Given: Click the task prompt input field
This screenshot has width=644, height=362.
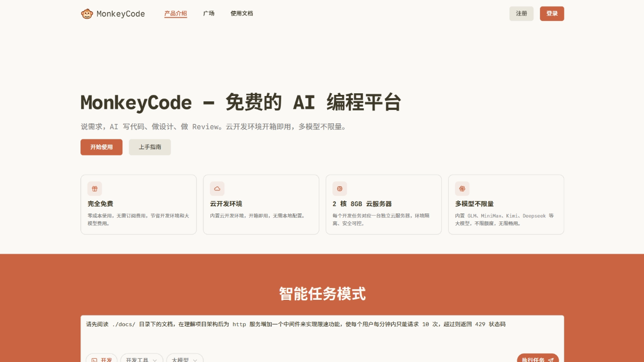Looking at the screenshot, I should tap(322, 327).
